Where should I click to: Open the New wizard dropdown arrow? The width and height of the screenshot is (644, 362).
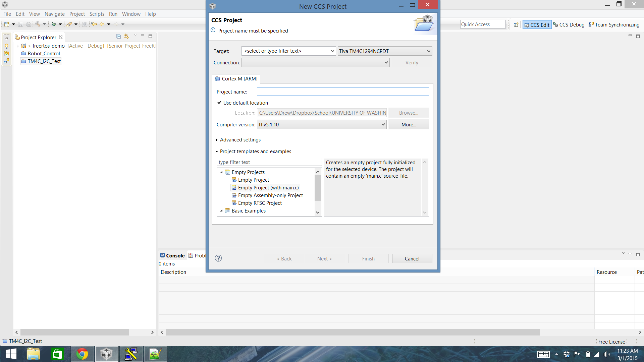click(13, 24)
